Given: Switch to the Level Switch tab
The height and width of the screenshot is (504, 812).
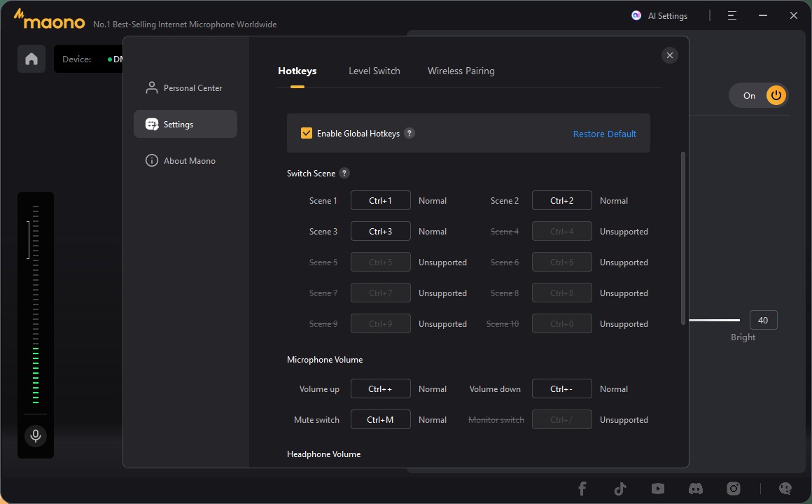Looking at the screenshot, I should 374,71.
